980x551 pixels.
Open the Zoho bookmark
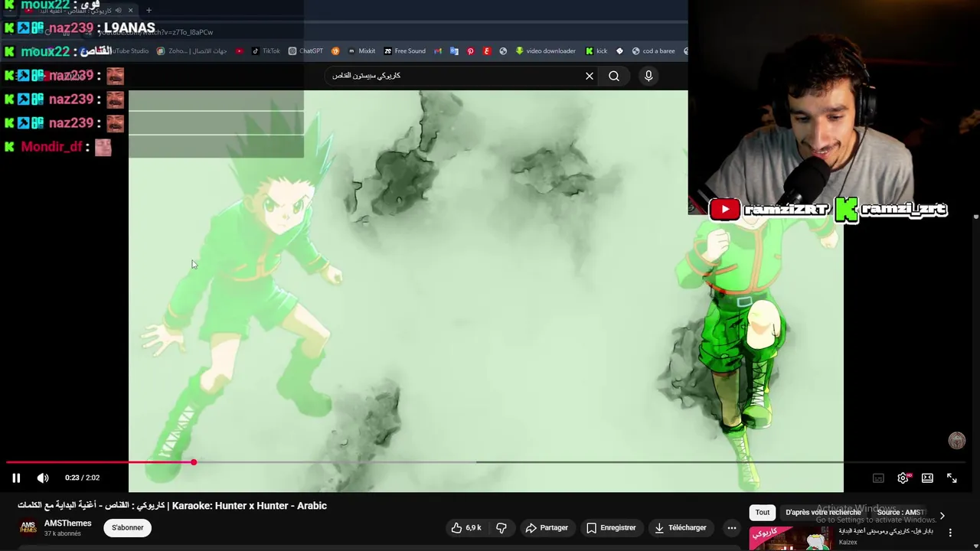[191, 51]
